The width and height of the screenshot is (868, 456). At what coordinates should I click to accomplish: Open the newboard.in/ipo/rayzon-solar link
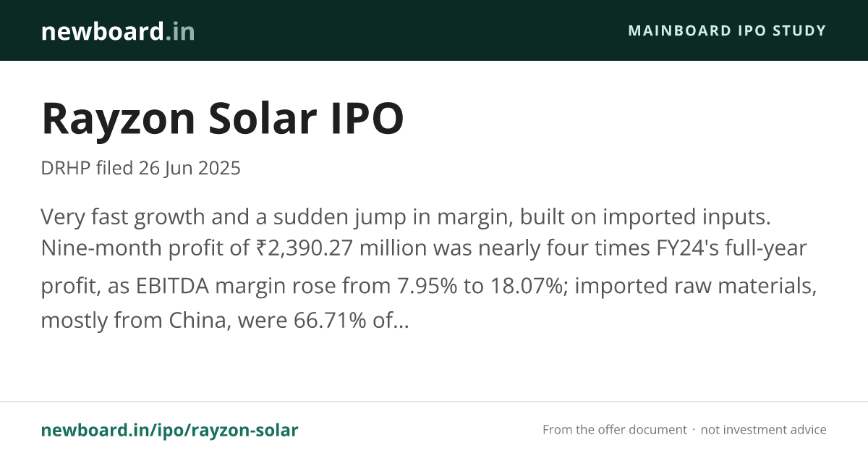169,430
